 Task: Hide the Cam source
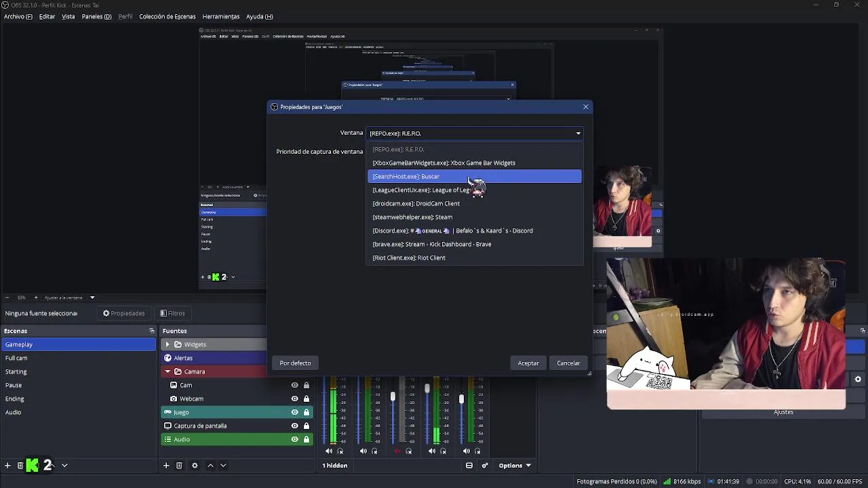pos(294,385)
